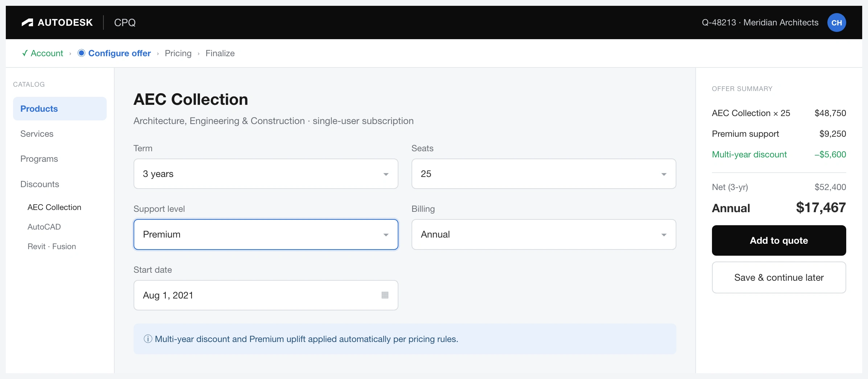Screen dimensions: 868x379
Task: Jump to the Finalize step
Action: pyautogui.click(x=220, y=53)
